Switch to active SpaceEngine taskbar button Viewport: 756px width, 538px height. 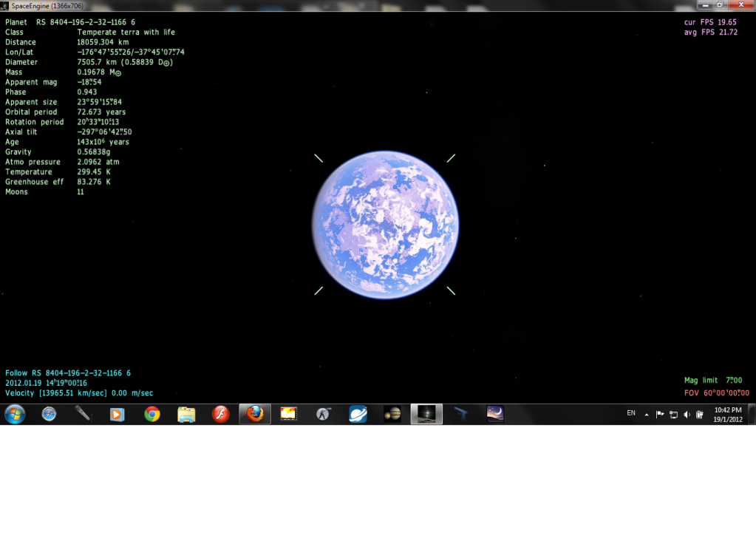(426, 415)
